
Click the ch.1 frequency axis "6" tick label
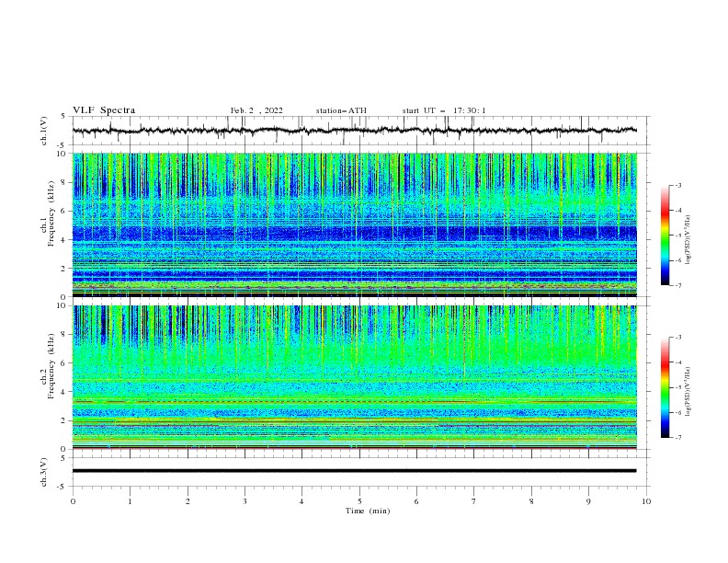[x=64, y=211]
